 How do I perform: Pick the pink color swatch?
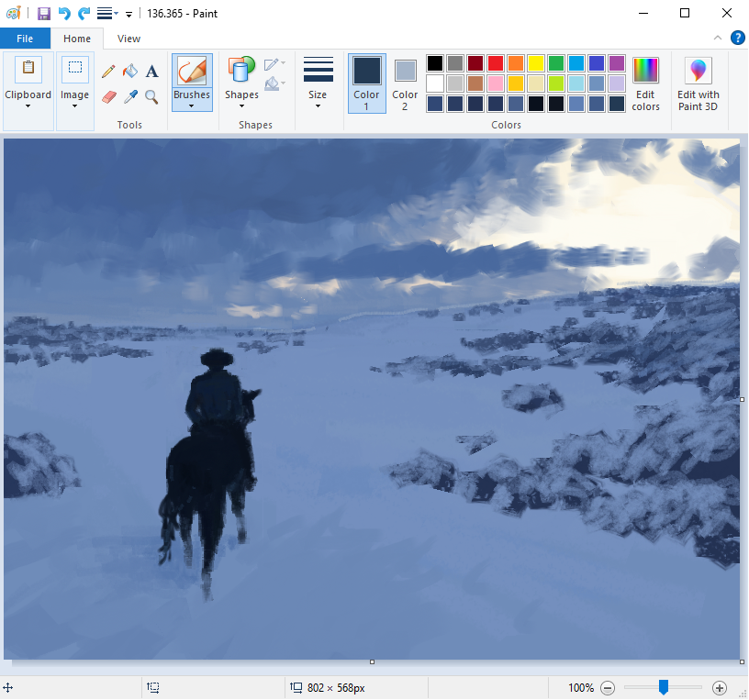pyautogui.click(x=496, y=83)
